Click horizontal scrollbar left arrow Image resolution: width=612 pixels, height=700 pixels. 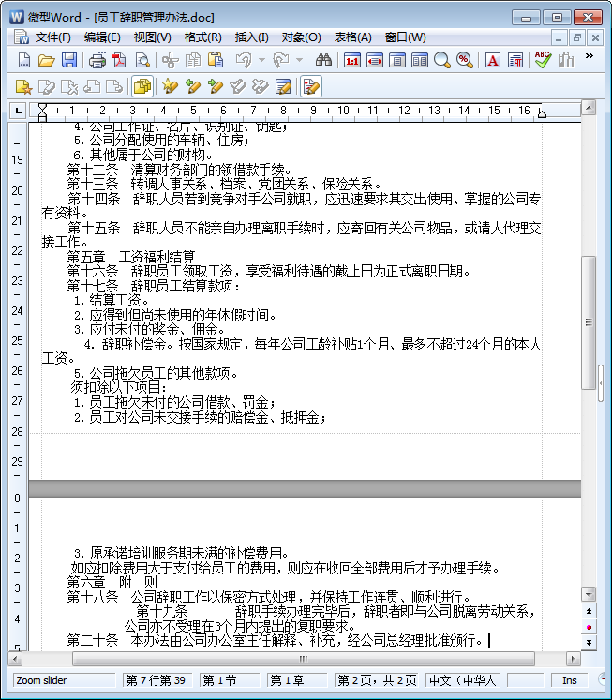click(15, 659)
